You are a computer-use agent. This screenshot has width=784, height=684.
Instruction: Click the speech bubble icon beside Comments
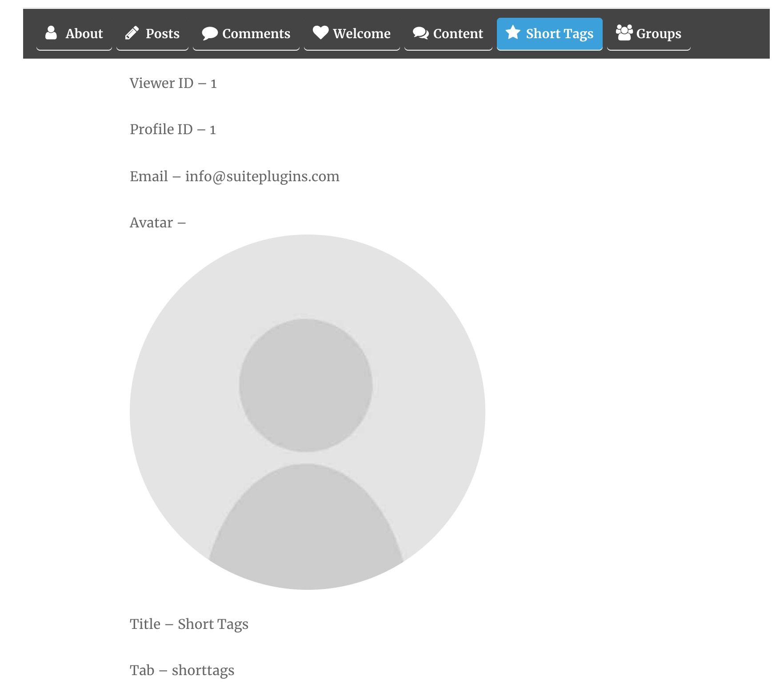pyautogui.click(x=210, y=33)
